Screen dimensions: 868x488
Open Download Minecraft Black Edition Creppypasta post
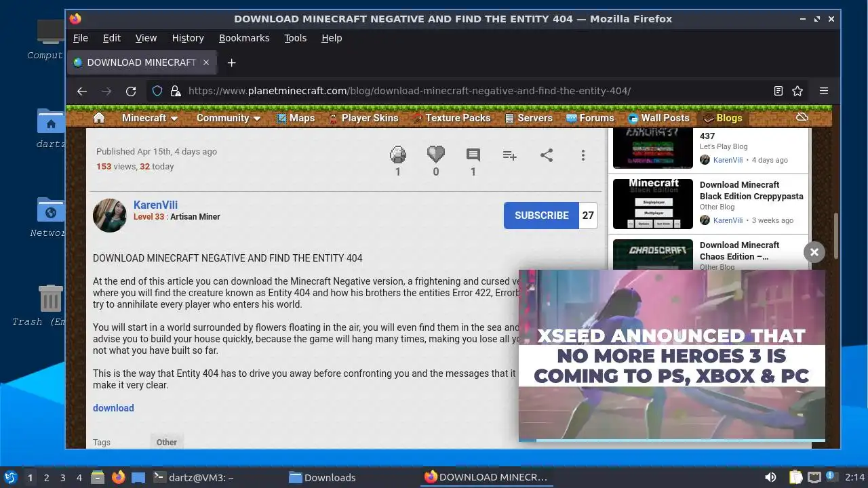click(x=751, y=190)
